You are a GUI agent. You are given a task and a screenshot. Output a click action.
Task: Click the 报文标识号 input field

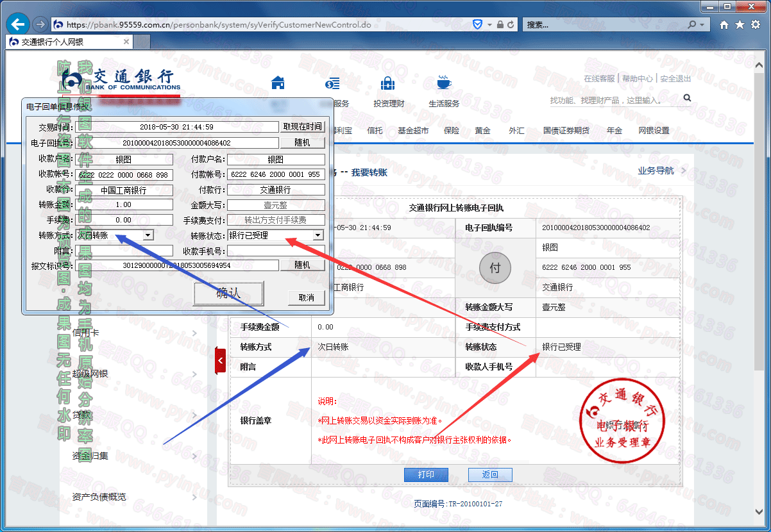pyautogui.click(x=177, y=265)
